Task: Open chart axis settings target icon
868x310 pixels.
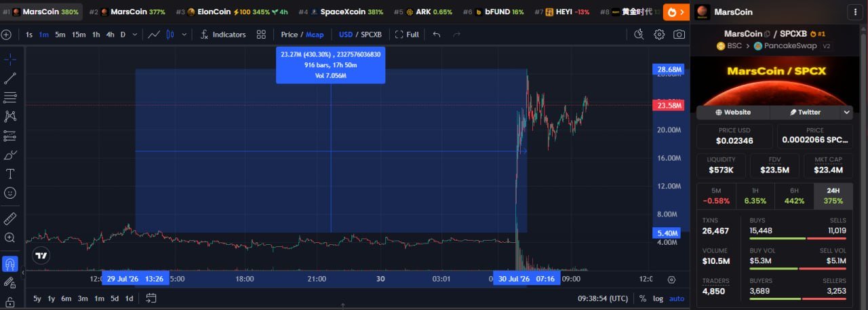Action: pos(671,279)
